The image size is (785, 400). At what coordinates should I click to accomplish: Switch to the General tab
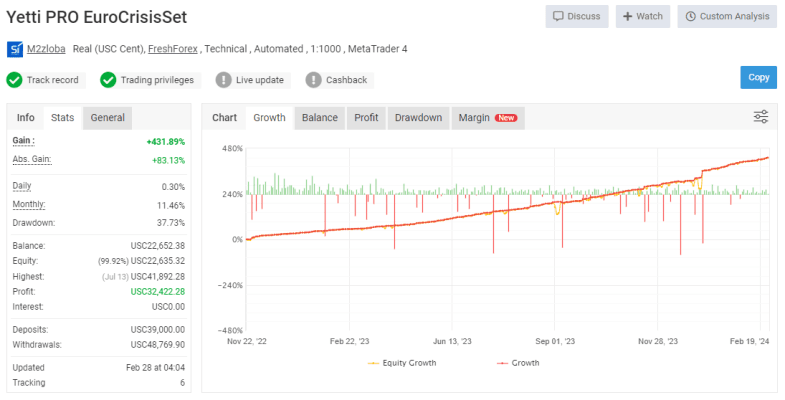click(x=108, y=118)
